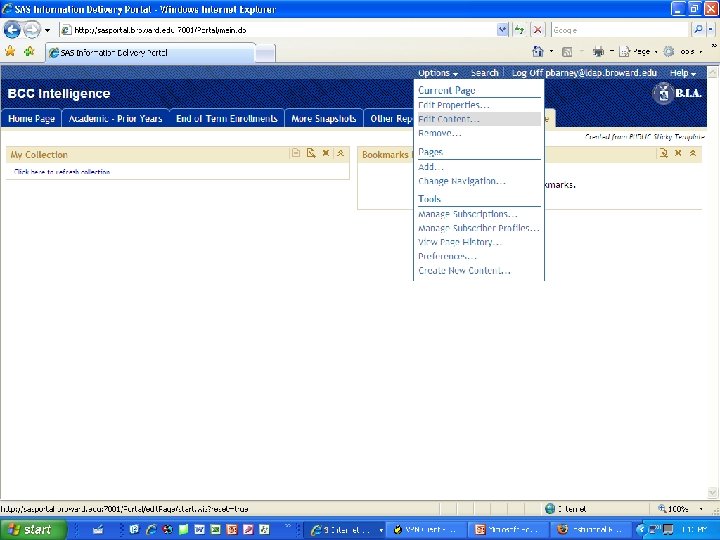Remove Bookmarks portlet via X icon

[x=678, y=153]
